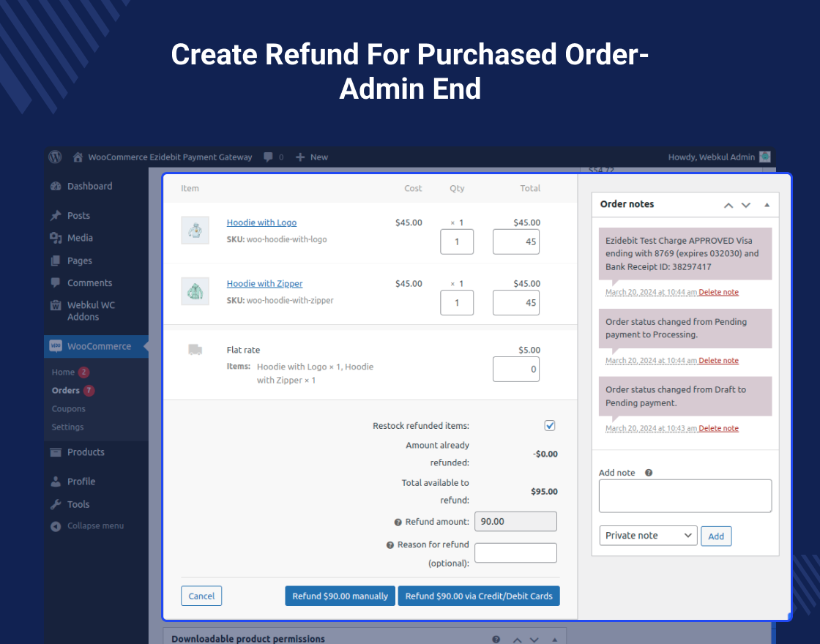Click the Cancel refund button
Viewport: 820px width, 644px height.
click(x=201, y=596)
